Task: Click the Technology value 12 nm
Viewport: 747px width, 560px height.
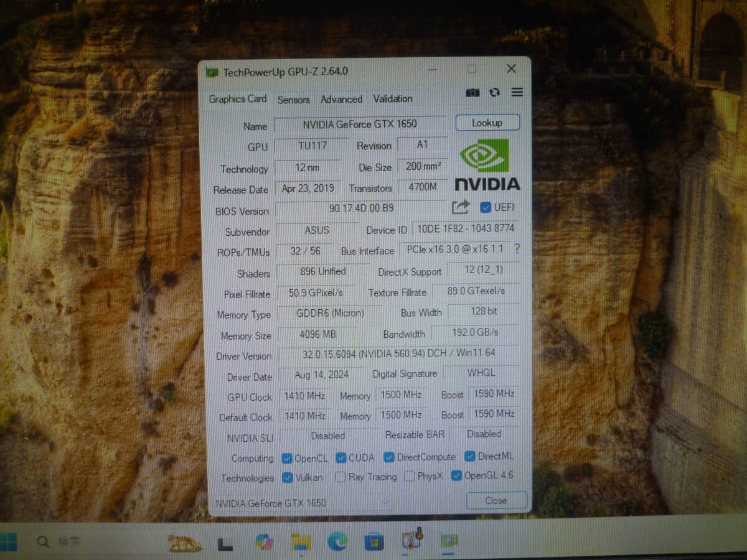Action: pos(308,167)
